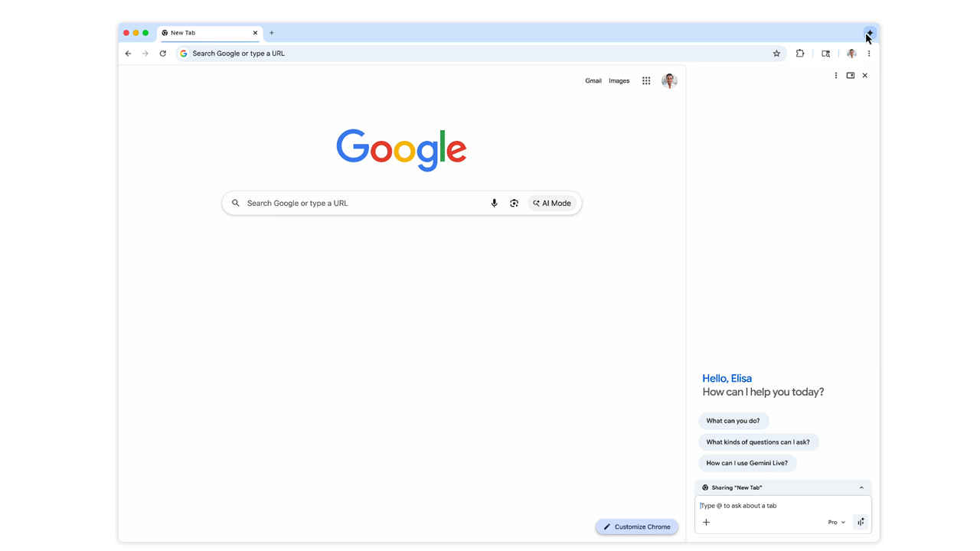
Task: Click the Gemini sparkle icon in title bar
Action: [x=870, y=33]
